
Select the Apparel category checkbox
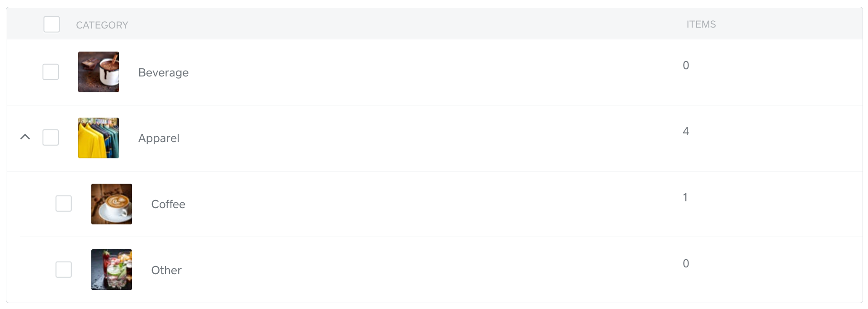pos(51,138)
